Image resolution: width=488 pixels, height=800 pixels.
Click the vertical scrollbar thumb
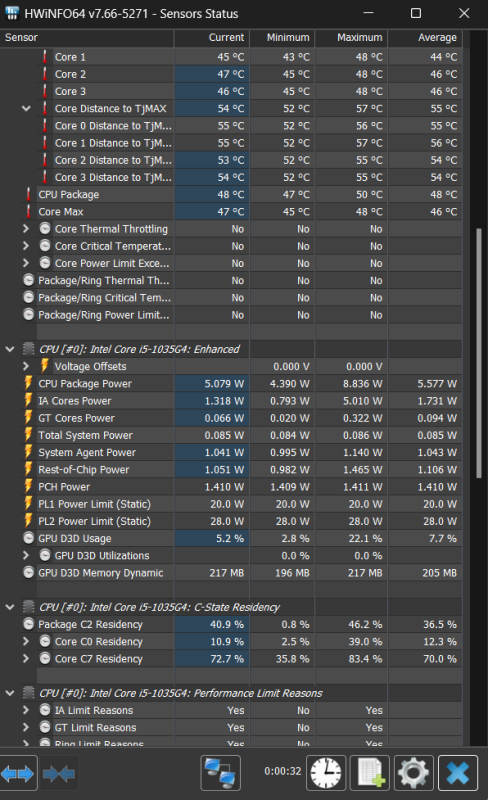point(478,353)
